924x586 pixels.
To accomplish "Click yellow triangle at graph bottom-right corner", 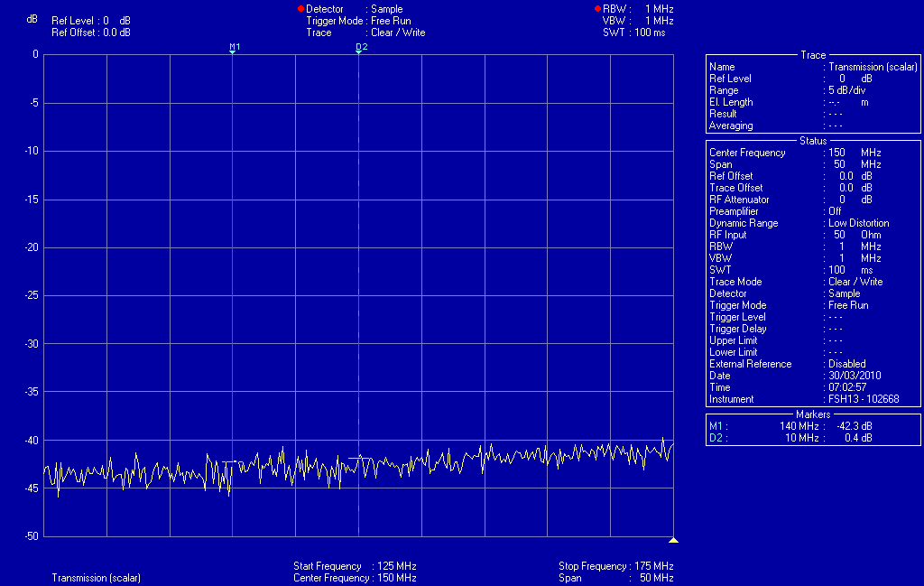I will coord(673,540).
